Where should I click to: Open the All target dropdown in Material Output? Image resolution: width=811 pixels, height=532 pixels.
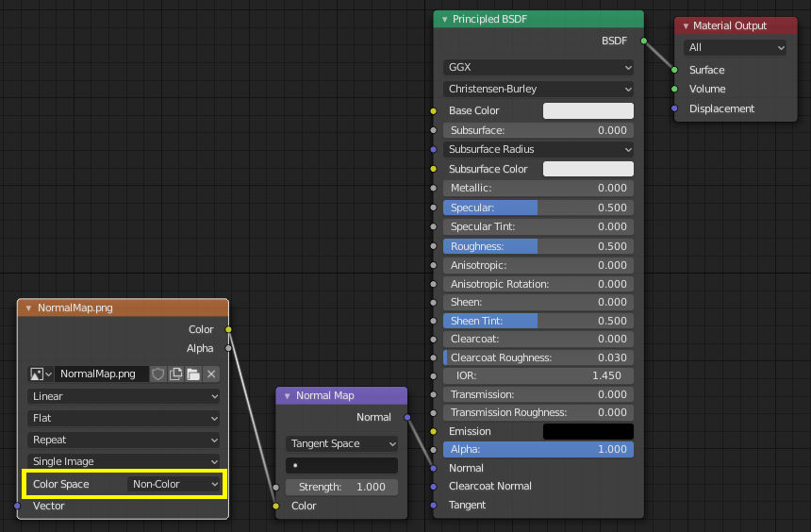click(736, 47)
